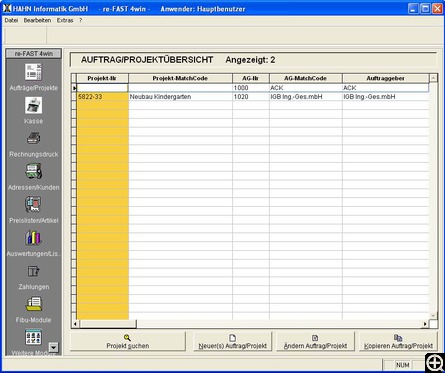Open the Adressen/Kunden module icon
Image resolution: width=445 pixels, height=373 pixels.
[x=33, y=171]
